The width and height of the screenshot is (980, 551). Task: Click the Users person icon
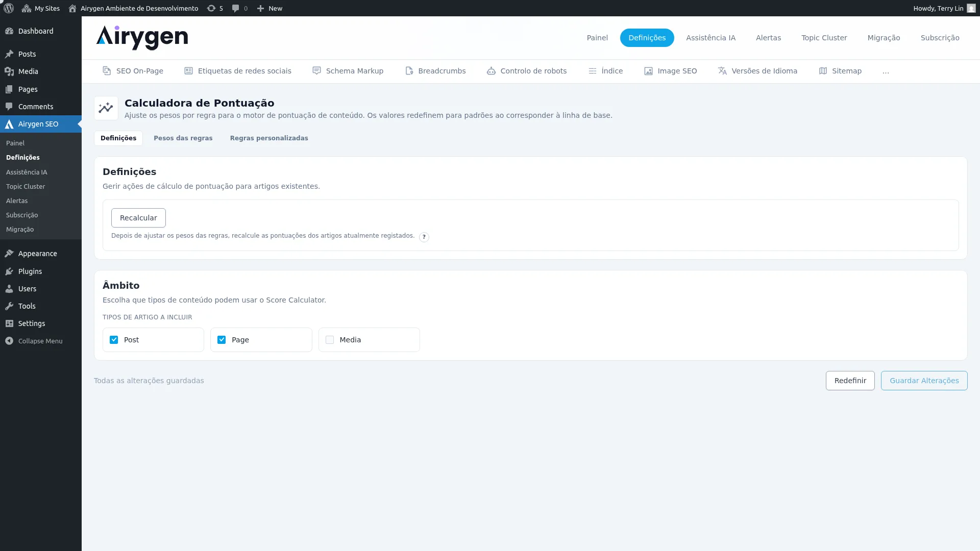click(9, 289)
